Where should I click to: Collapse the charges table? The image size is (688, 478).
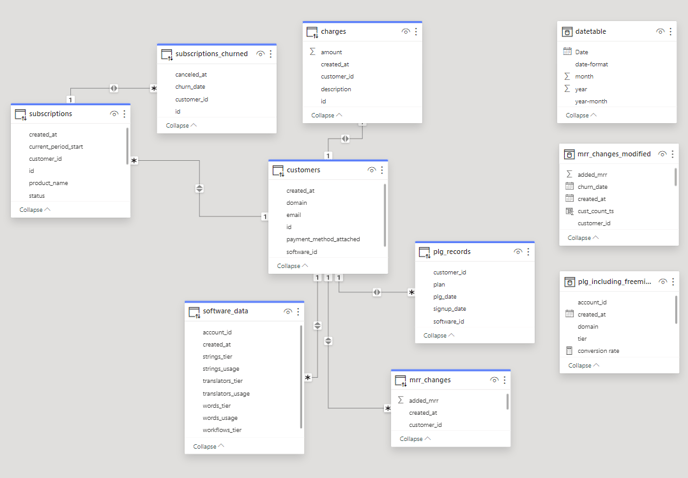pos(326,115)
